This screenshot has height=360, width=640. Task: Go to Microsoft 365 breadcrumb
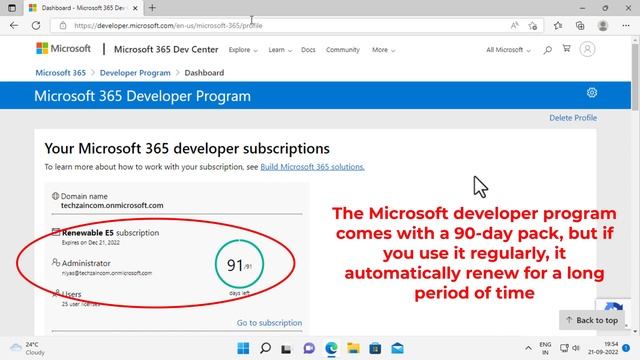click(60, 73)
